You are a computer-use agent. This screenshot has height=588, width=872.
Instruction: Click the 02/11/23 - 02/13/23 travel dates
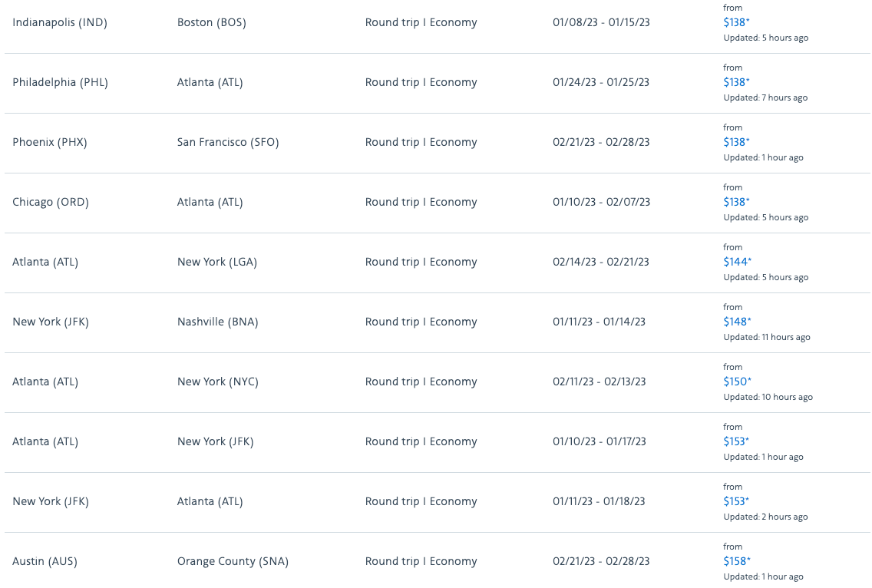click(x=599, y=382)
